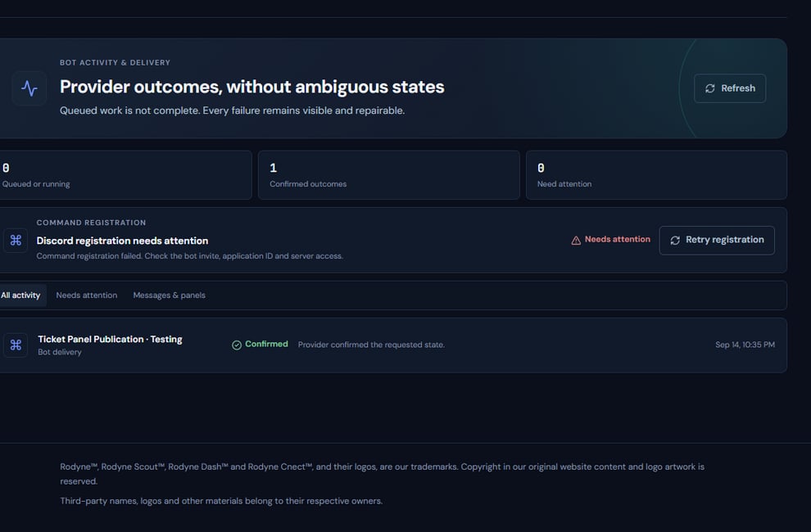
Task: Click the Discord registration needs attention heading
Action: pos(122,241)
